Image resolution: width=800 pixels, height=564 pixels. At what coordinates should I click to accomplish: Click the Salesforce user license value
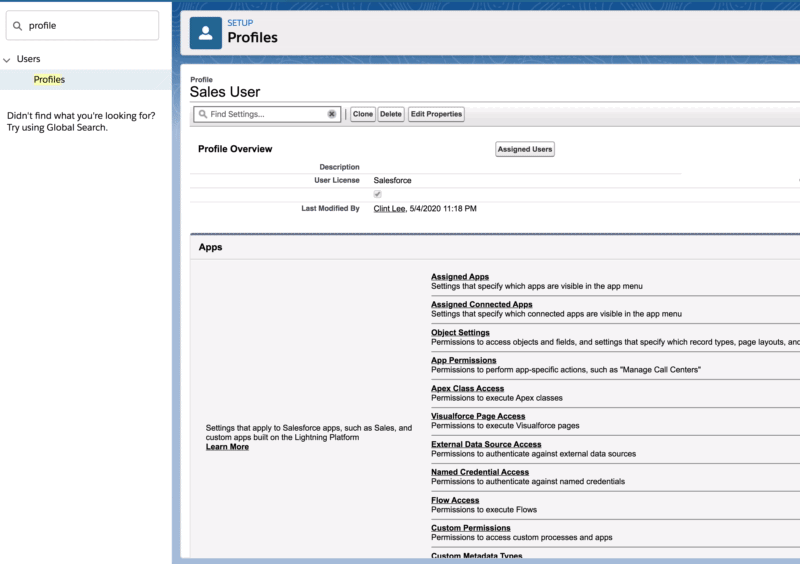[392, 181]
